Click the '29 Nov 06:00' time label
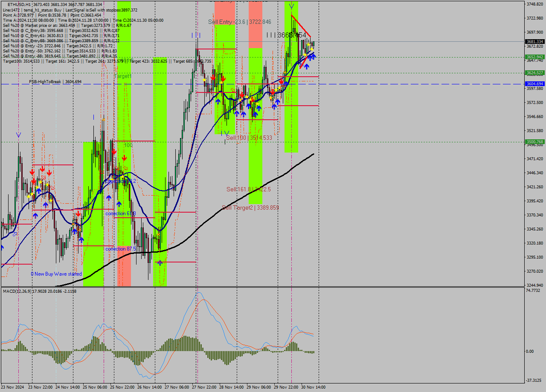The image size is (546, 392). 258,387
